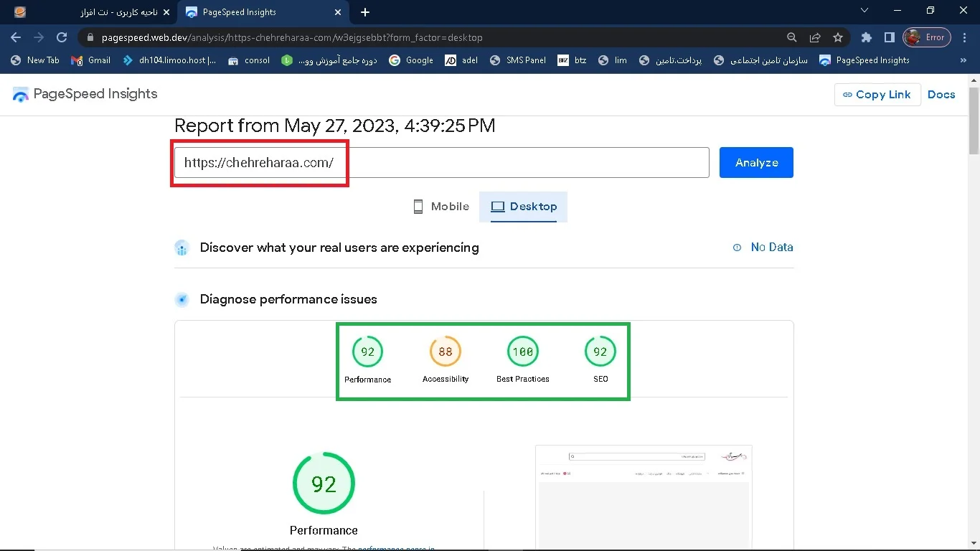Toggle the browser side panel icon
Image resolution: width=980 pixels, height=551 pixels.
(x=889, y=37)
